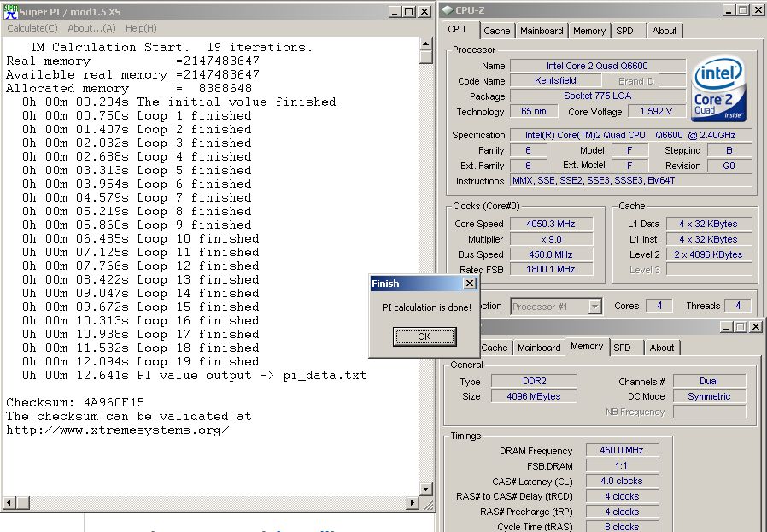Click the Name field 'Intel Core 2 Quad Q6600'
The height and width of the screenshot is (532, 767).
(597, 66)
